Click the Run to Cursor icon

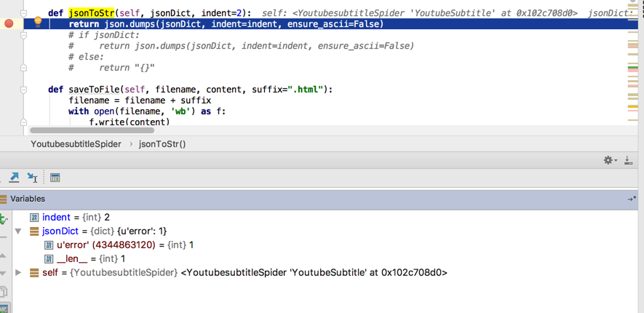tap(32, 178)
